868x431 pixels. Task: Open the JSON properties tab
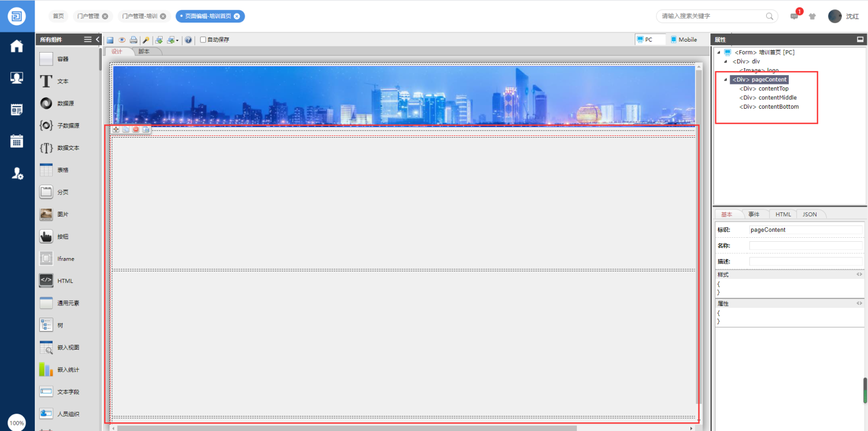click(x=810, y=214)
